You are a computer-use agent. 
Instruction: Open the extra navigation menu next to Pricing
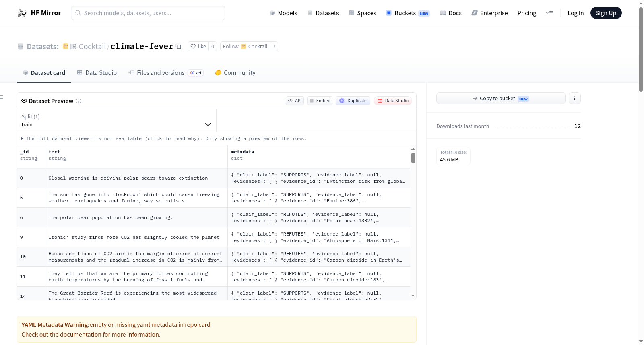pos(549,13)
